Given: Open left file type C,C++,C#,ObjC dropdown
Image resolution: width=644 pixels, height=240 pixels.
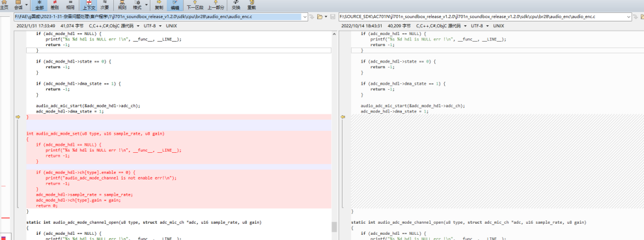Looking at the screenshot, I should (115, 25).
